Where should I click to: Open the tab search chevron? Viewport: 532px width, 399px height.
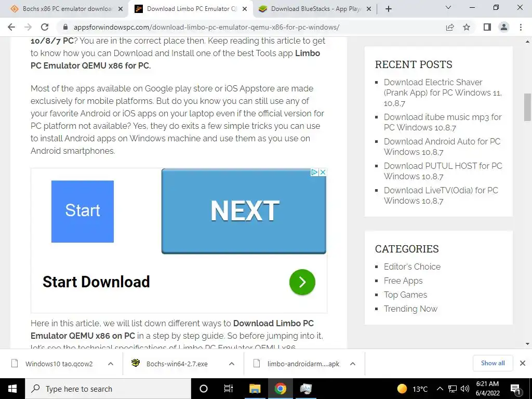point(448,7)
